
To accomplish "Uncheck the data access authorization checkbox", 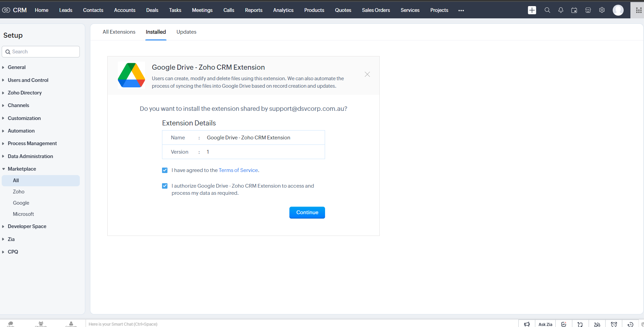I will point(165,186).
